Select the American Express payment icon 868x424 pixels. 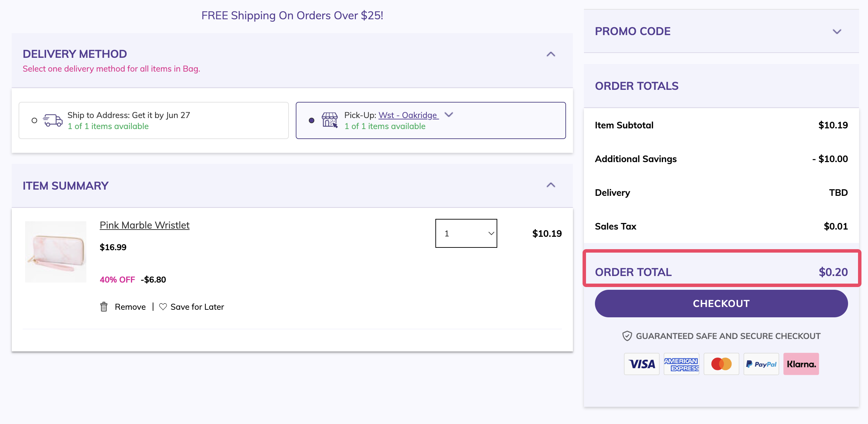(681, 364)
